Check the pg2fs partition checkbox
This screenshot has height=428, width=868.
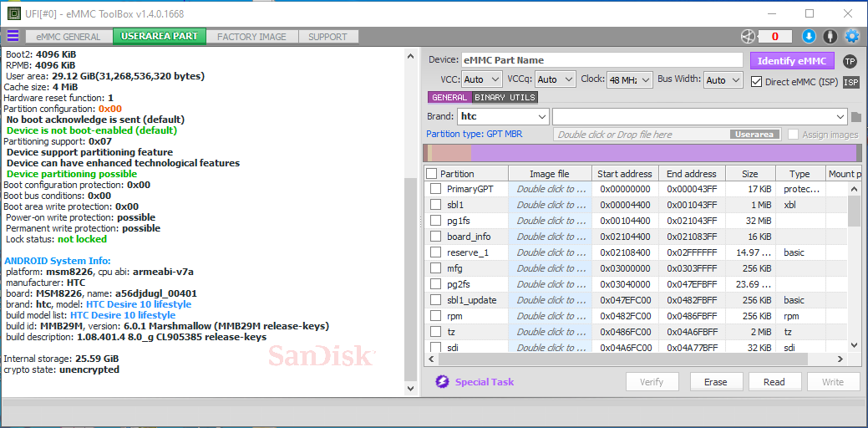(435, 284)
